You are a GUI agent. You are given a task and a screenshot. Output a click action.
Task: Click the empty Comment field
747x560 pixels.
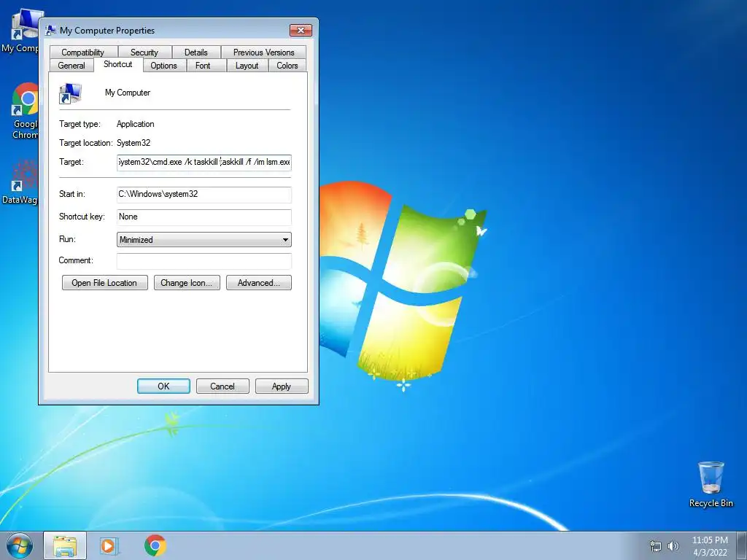(204, 261)
